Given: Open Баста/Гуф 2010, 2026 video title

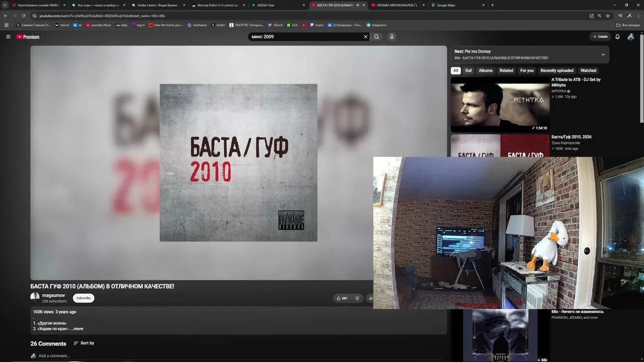Looking at the screenshot, I should point(572,137).
